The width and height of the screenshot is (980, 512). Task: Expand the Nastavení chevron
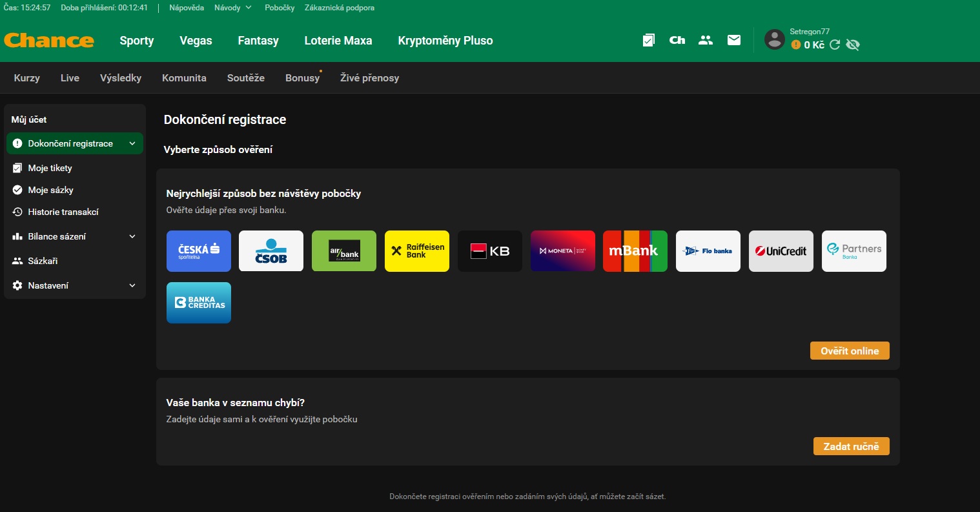coord(132,285)
